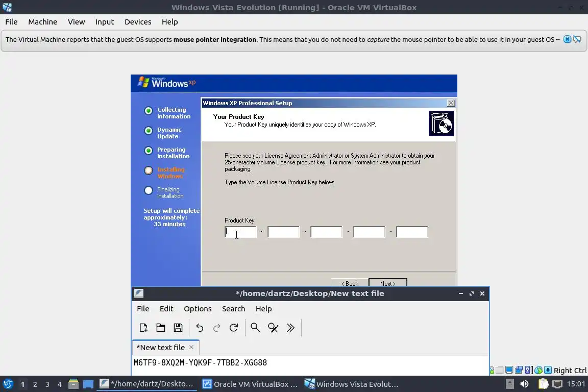
Task: Switch to workspace 2
Action: [35, 384]
